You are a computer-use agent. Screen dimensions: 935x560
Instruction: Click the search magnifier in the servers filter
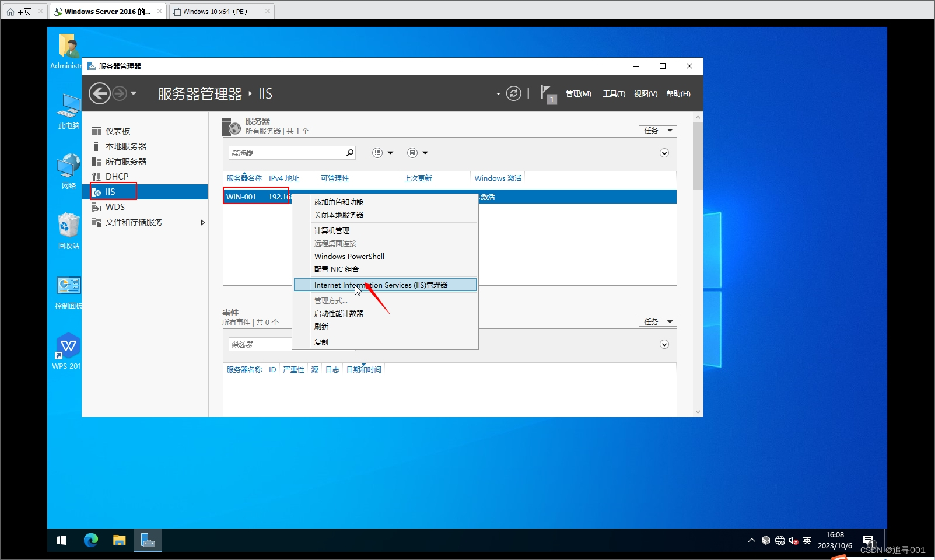tap(350, 153)
